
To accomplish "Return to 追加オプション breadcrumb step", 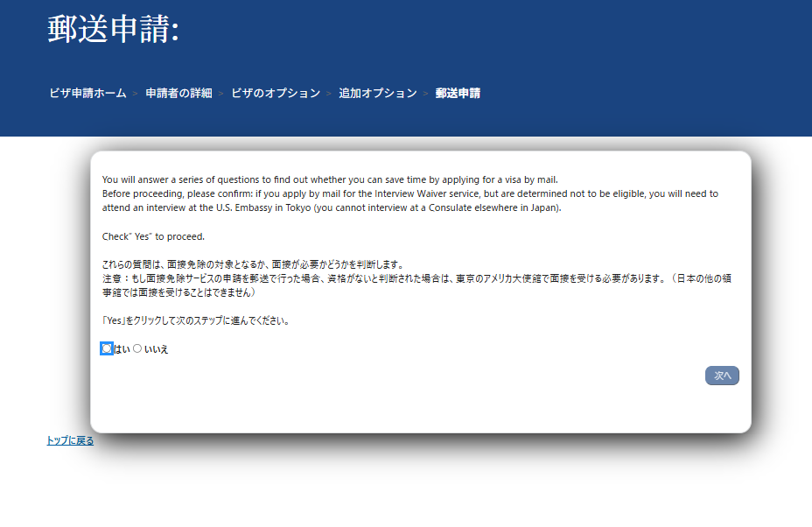I will click(x=378, y=93).
